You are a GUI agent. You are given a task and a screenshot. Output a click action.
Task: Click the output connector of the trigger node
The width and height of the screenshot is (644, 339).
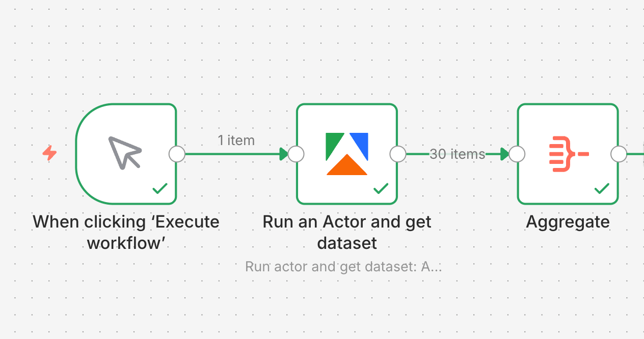[x=177, y=153]
